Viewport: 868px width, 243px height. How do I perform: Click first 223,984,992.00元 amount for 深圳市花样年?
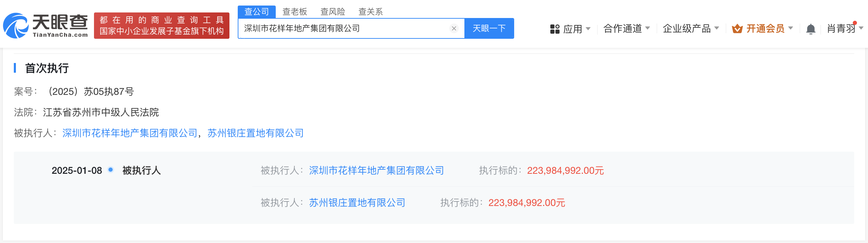coord(565,171)
